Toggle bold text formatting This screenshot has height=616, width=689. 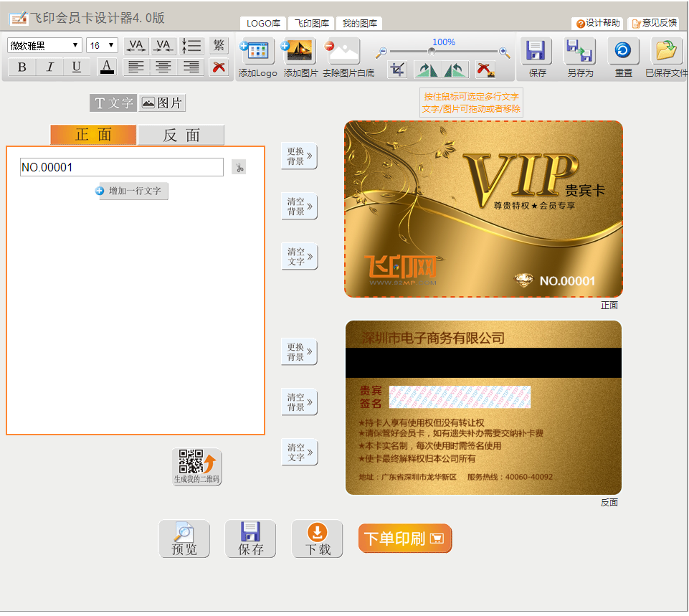pyautogui.click(x=22, y=67)
